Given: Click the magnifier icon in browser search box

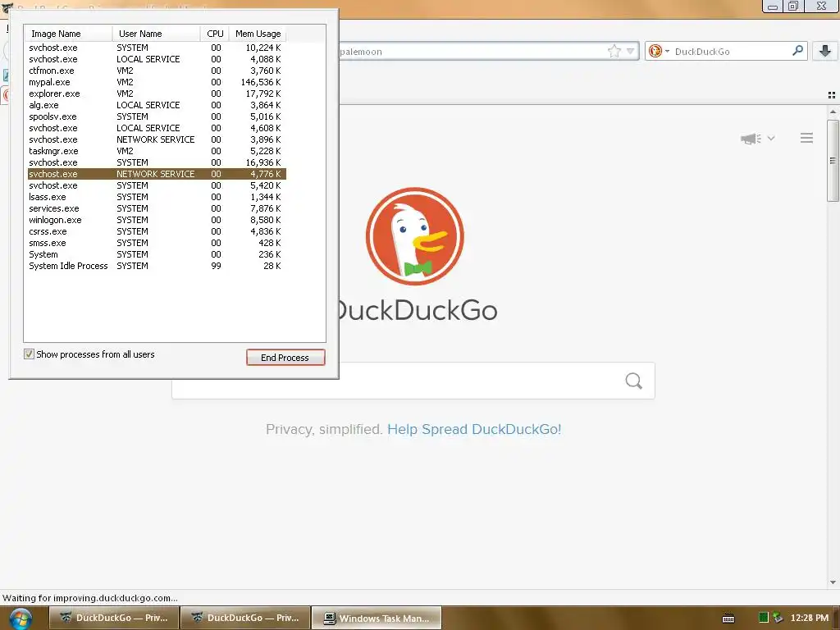Looking at the screenshot, I should click(x=797, y=50).
